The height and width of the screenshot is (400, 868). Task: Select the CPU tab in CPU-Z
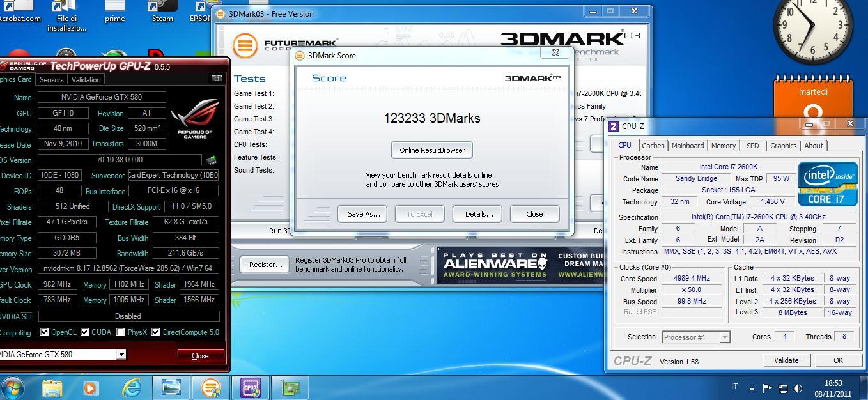[624, 145]
